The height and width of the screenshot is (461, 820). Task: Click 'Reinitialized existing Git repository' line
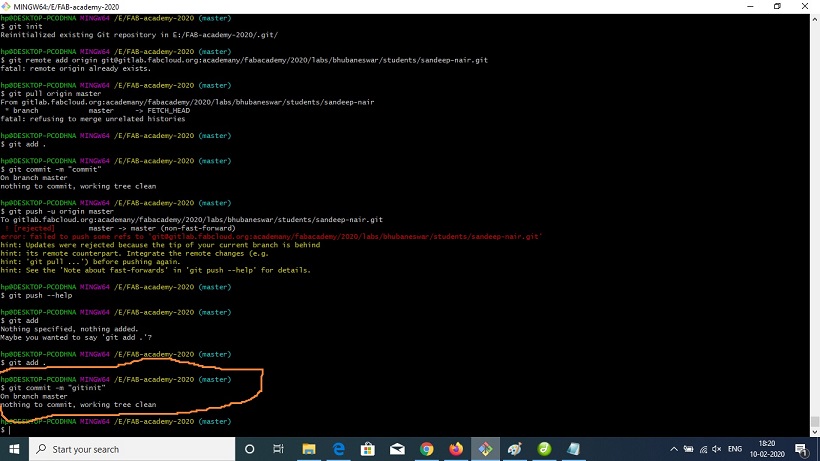click(x=139, y=34)
